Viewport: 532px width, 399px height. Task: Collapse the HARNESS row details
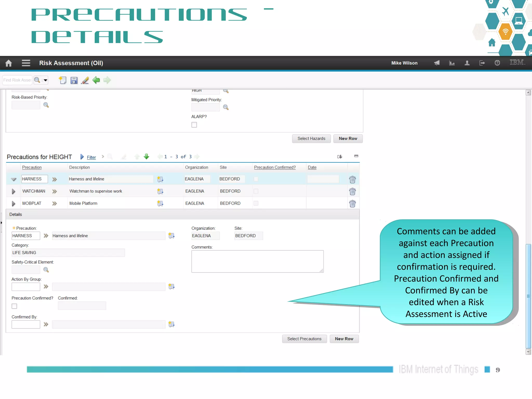(x=14, y=179)
